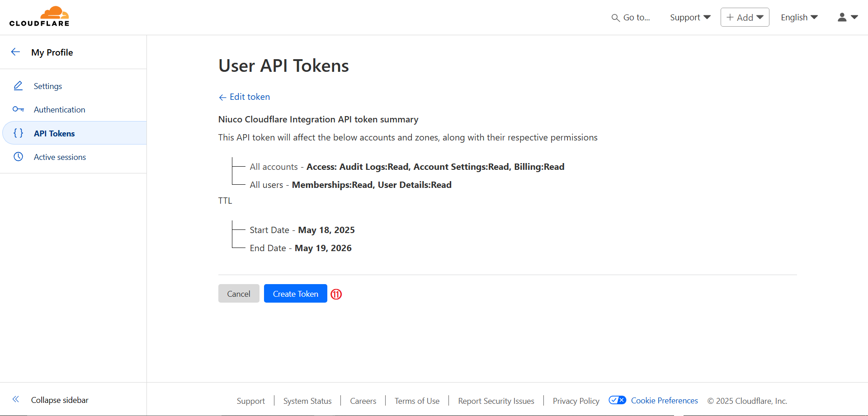Click the User API Tokens heading
Viewport: 868px width, 416px height.
(283, 65)
